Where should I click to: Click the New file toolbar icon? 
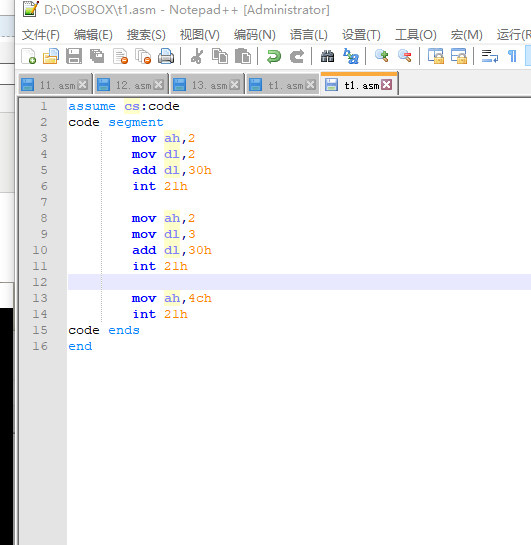pyautogui.click(x=28, y=56)
